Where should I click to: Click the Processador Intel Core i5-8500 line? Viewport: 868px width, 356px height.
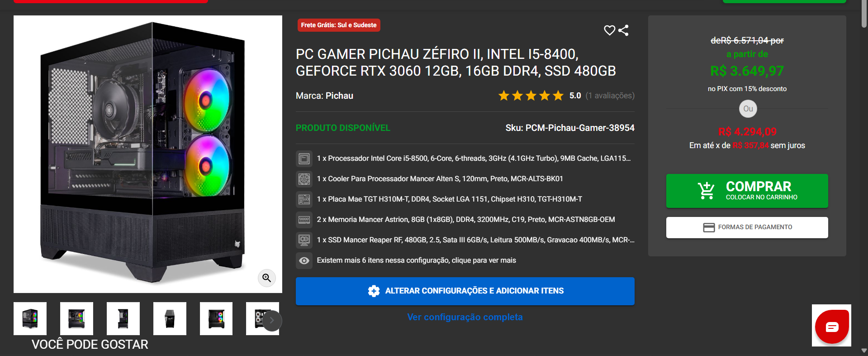(x=474, y=159)
